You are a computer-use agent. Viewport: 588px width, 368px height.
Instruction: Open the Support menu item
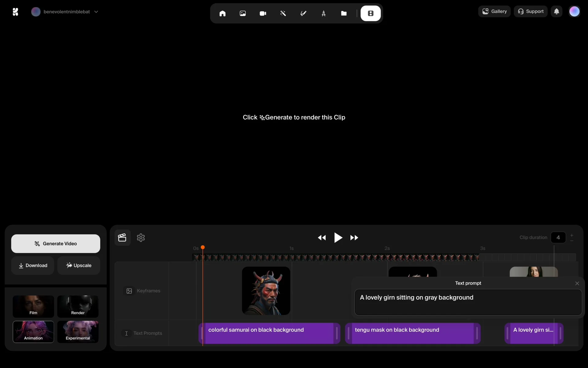(x=530, y=12)
